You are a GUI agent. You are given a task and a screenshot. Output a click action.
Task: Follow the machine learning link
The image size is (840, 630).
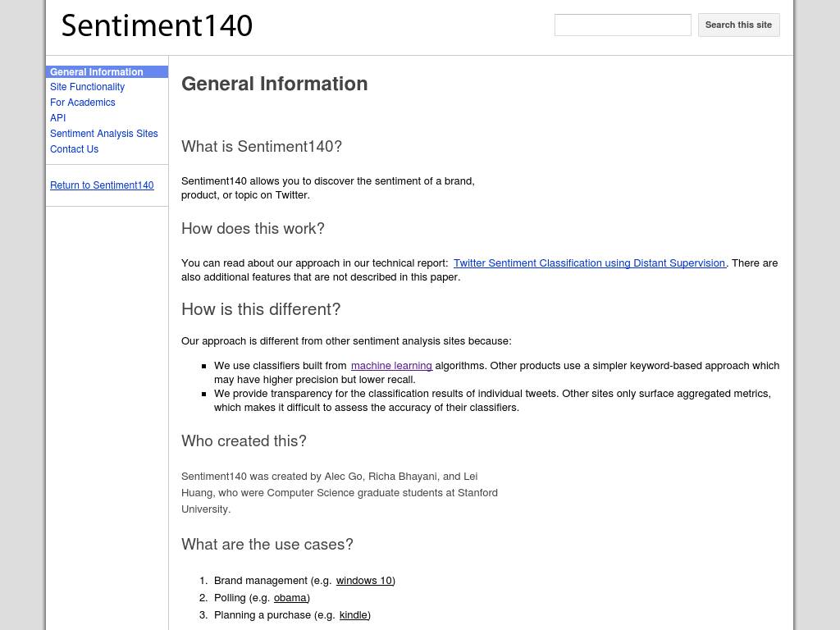[391, 366]
